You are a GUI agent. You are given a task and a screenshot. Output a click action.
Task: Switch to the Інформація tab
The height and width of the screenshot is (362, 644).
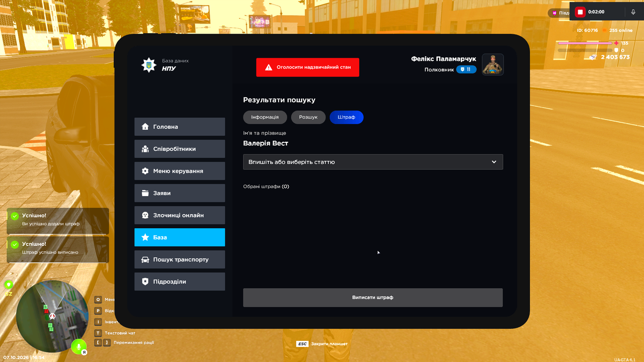point(265,117)
